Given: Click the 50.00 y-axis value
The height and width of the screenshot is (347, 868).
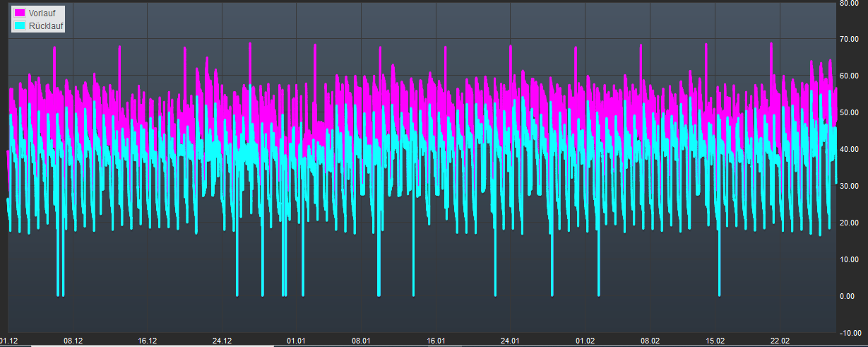Looking at the screenshot, I should tap(848, 112).
